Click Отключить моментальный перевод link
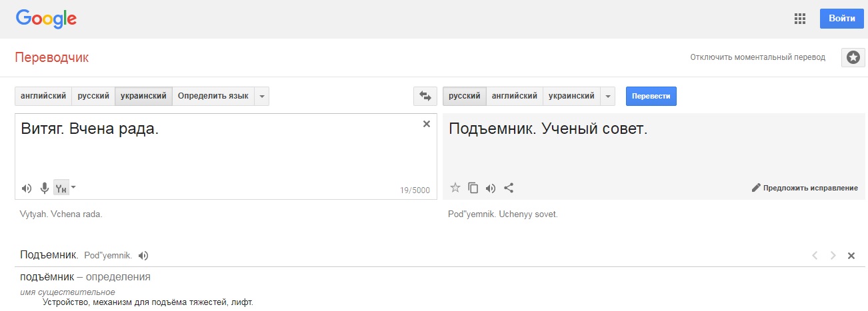Image resolution: width=868 pixels, height=311 pixels. 757,57
